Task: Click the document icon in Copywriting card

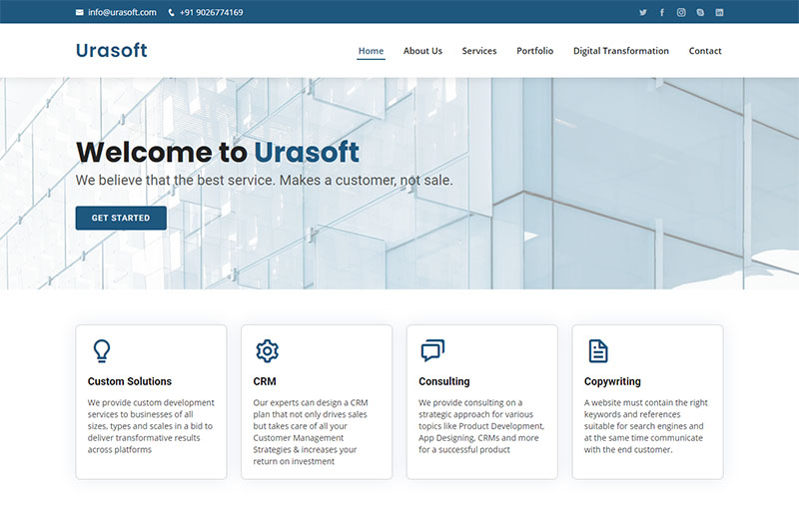Action: [598, 350]
